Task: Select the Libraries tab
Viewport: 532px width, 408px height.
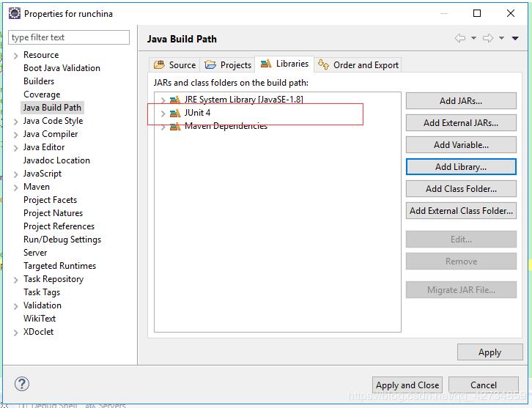Action: tap(284, 64)
